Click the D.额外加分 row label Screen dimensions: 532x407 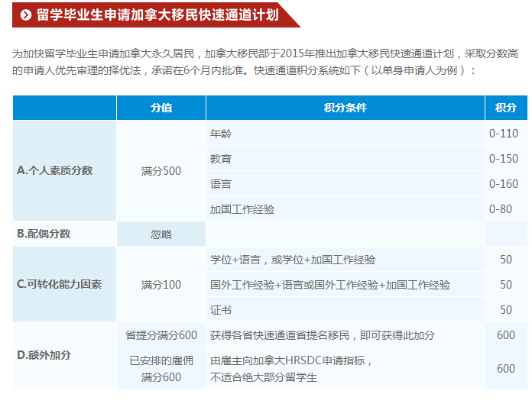64,355
